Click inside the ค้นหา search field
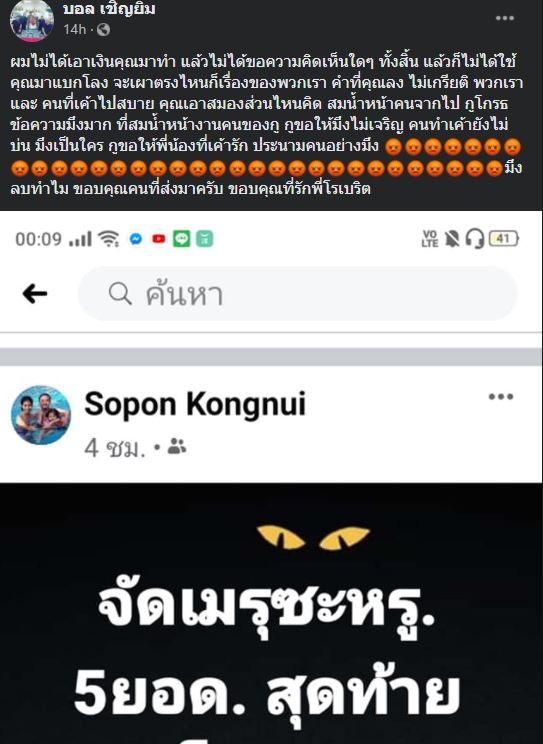 [x=298, y=294]
